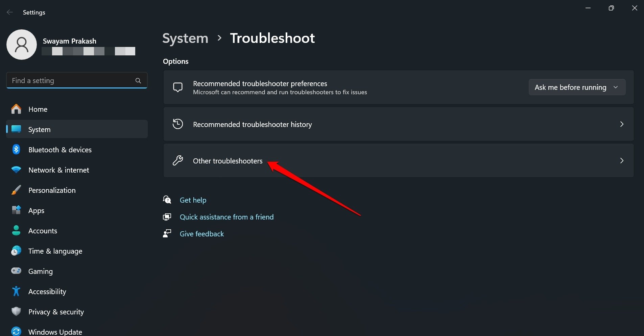Select Home in the sidebar

pyautogui.click(x=38, y=109)
